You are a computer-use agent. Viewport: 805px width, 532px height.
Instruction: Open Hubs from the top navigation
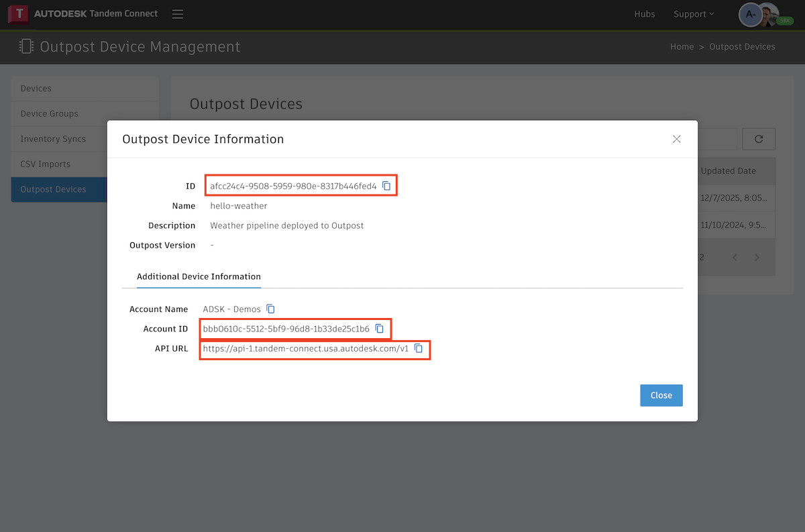[644, 14]
